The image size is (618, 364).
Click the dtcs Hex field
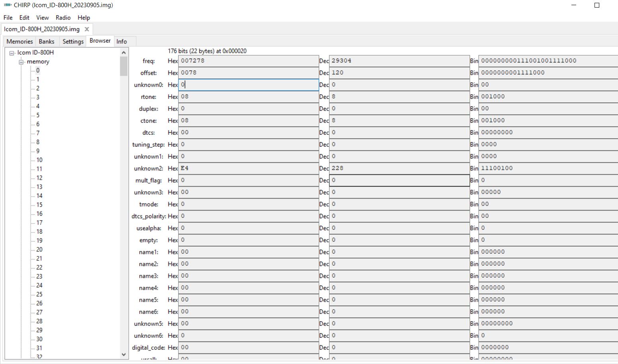[x=248, y=133]
